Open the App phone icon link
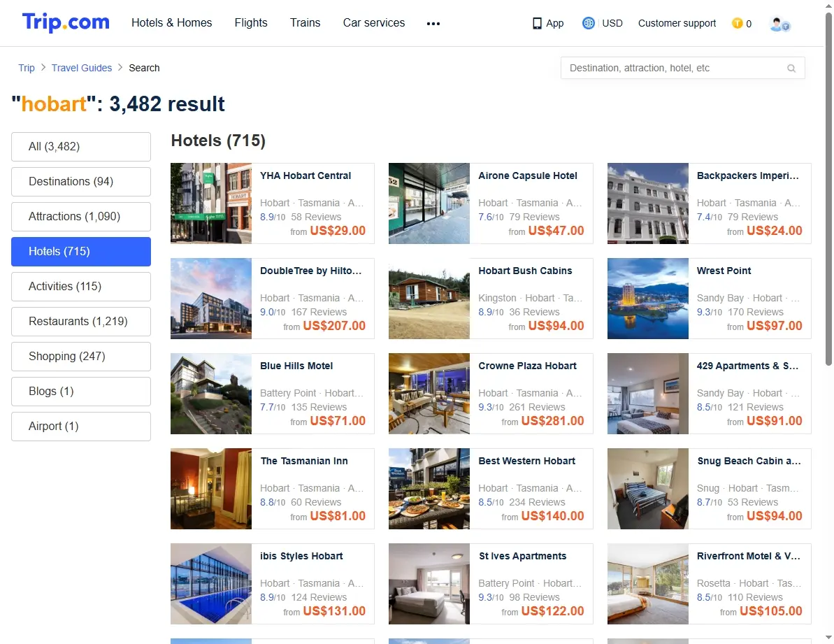The height and width of the screenshot is (644, 834). pos(537,23)
